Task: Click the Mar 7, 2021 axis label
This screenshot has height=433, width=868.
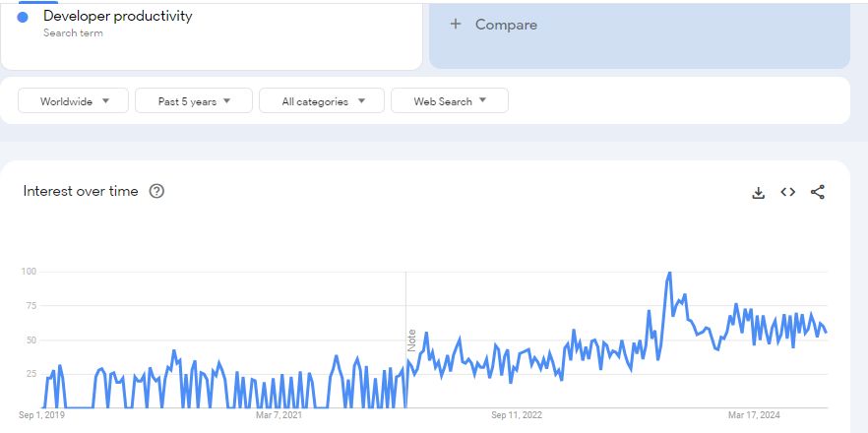Action: click(x=279, y=415)
